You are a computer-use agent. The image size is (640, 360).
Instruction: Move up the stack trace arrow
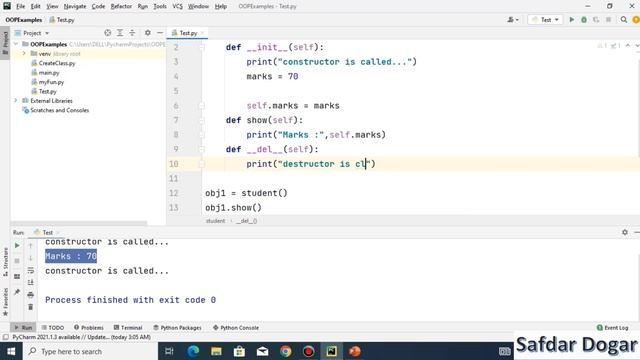[31, 246]
